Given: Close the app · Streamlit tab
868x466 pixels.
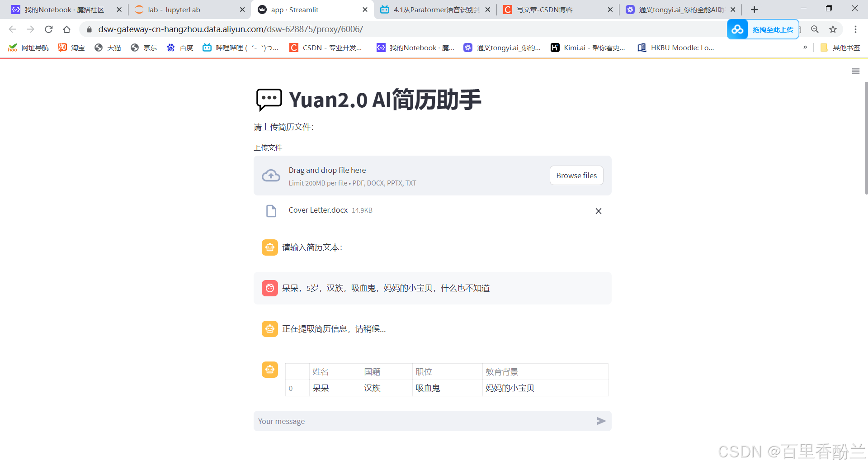Looking at the screenshot, I should [x=365, y=10].
